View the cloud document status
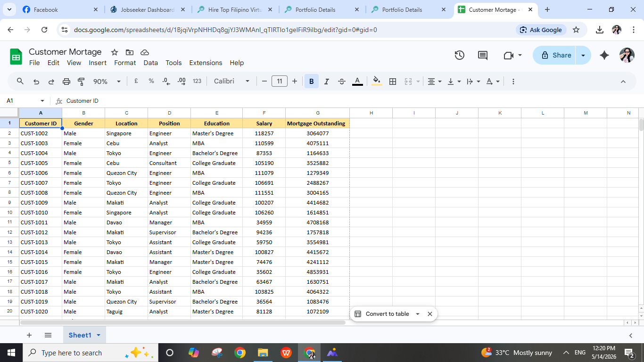 coord(145,52)
